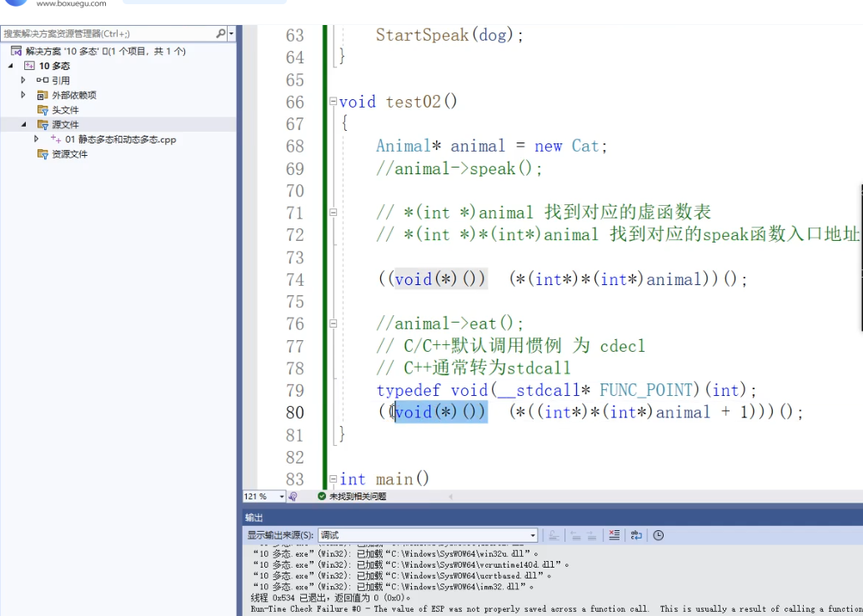This screenshot has width=863, height=616.
Task: Collapse the comment block at line 76
Action: click(x=333, y=323)
